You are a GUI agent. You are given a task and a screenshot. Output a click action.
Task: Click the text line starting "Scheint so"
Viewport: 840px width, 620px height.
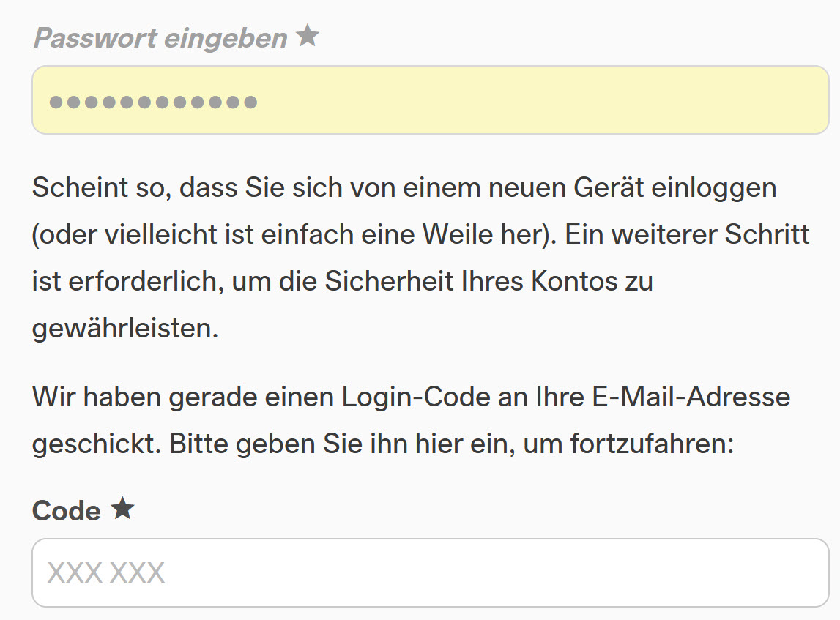pos(404,188)
